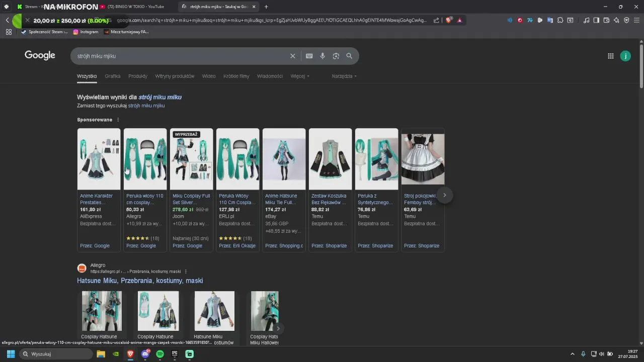Open the Discord taskbar icon
Image resolution: width=644 pixels, height=362 pixels.
tap(145, 354)
